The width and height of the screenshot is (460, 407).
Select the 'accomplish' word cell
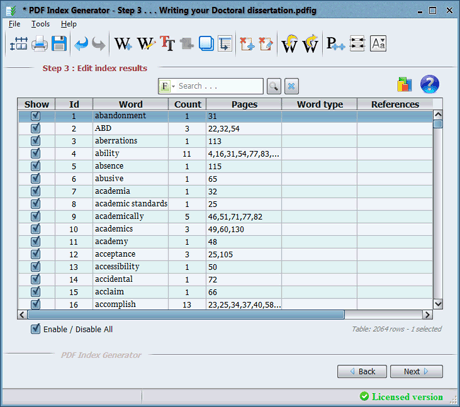point(131,304)
